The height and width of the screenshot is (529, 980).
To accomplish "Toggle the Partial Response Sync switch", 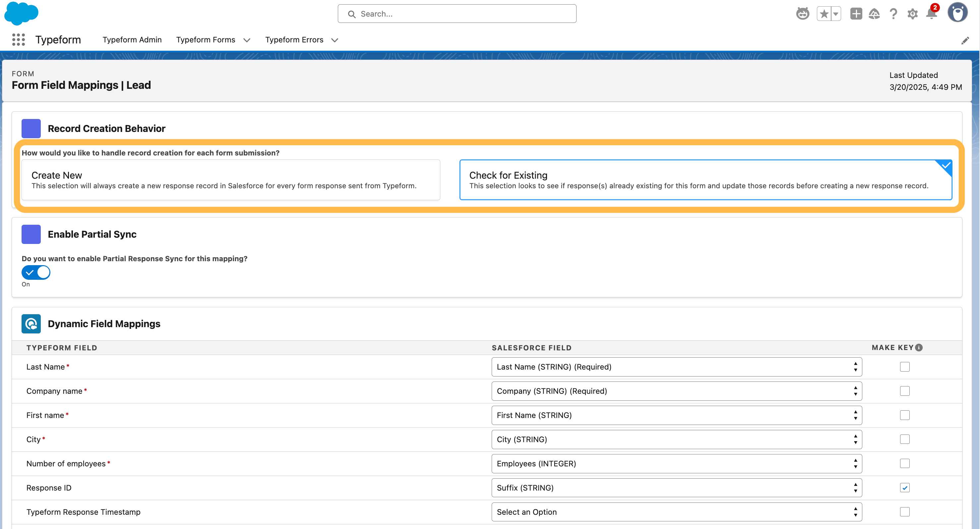I will click(36, 272).
